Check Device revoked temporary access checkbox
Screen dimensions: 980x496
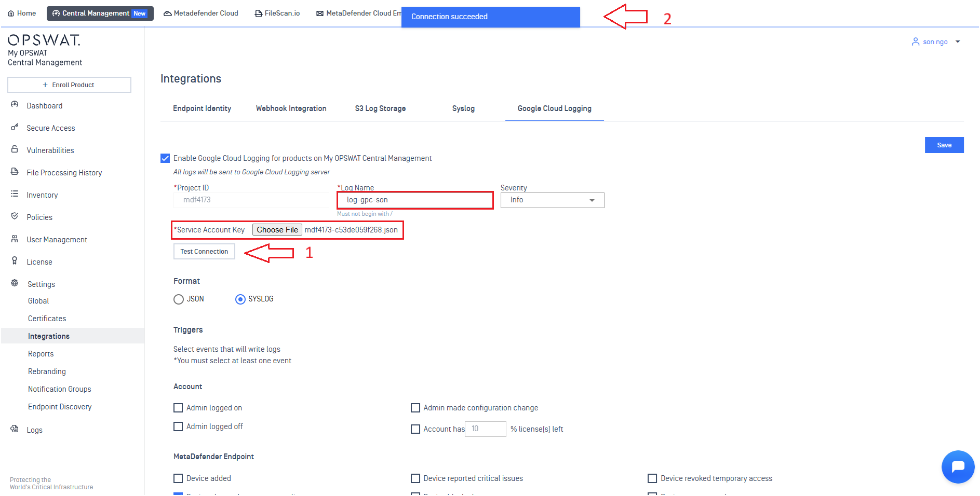(x=652, y=478)
